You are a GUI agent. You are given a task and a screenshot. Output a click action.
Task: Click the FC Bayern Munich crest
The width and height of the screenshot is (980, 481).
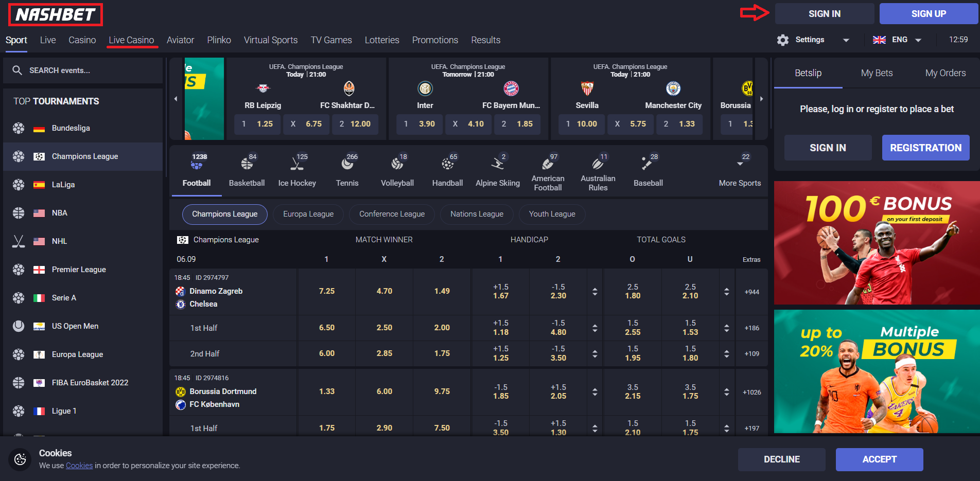click(511, 88)
